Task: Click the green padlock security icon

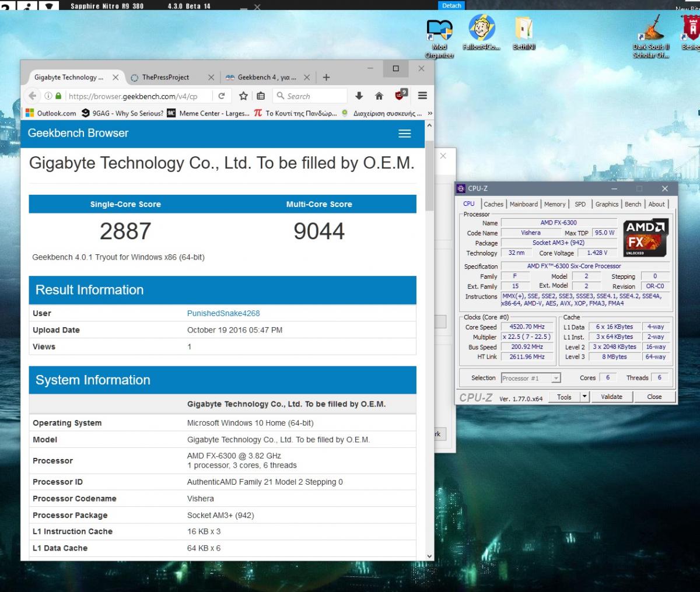Action: (x=58, y=96)
